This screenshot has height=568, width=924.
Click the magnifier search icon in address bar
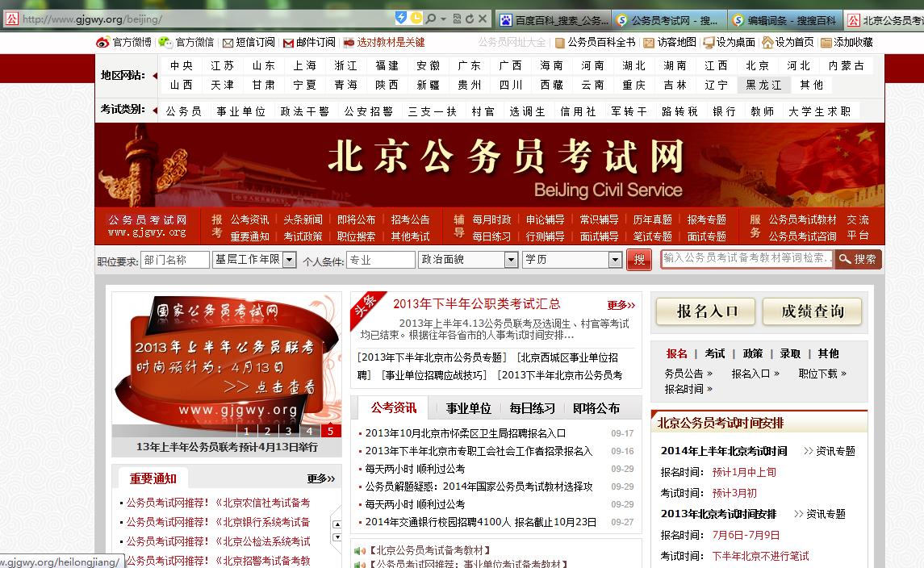coord(432,19)
